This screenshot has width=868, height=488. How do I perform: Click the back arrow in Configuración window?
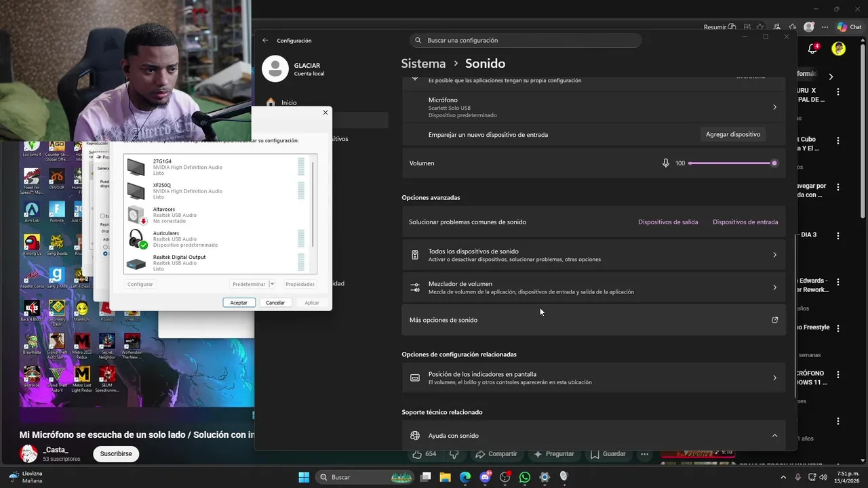click(265, 41)
